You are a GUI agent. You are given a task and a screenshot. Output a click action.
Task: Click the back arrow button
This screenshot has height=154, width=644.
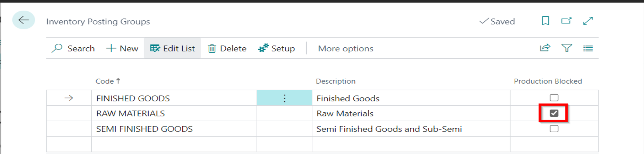point(23,20)
